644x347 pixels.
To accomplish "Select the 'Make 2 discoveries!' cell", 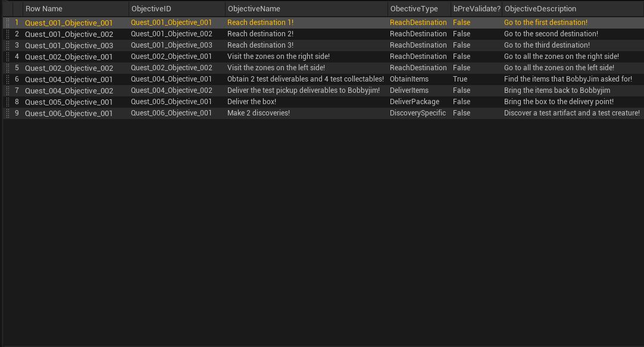I will (258, 113).
